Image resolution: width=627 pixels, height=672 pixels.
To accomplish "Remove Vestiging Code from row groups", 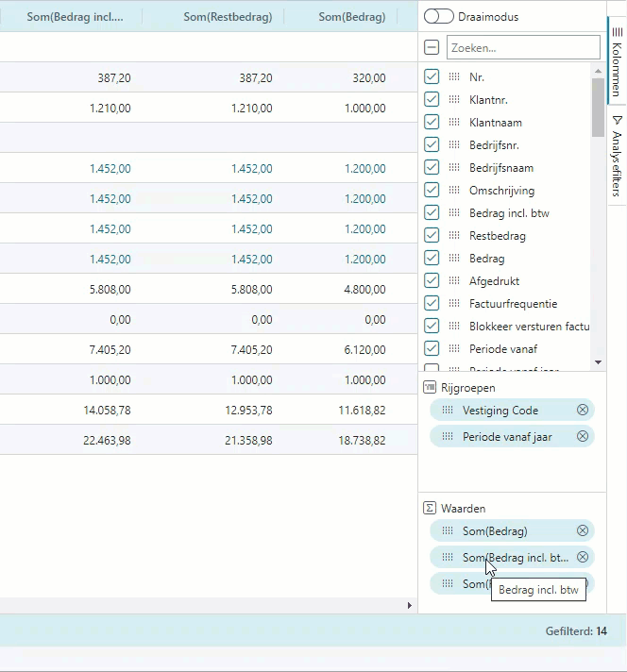I will [583, 411].
